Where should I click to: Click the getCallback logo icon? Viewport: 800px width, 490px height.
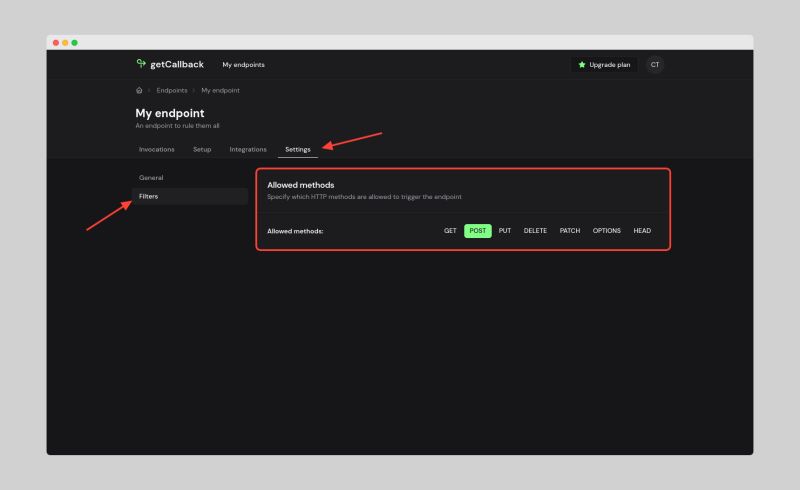(141, 63)
